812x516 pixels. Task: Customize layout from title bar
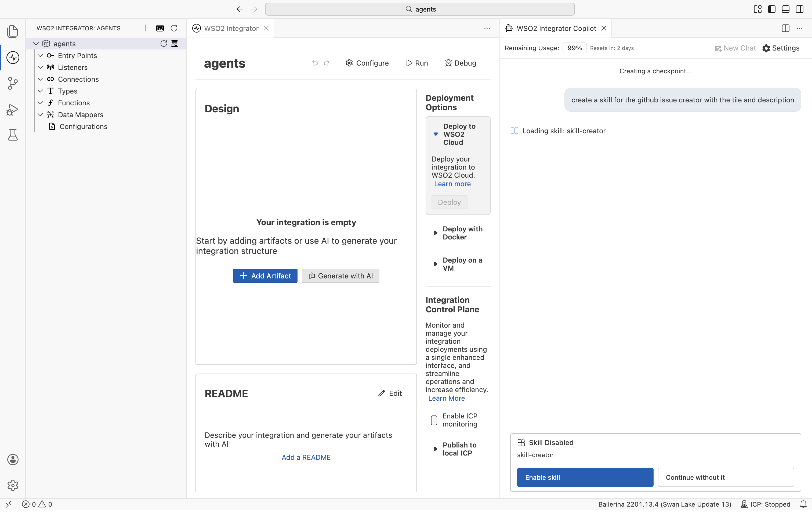point(757,9)
